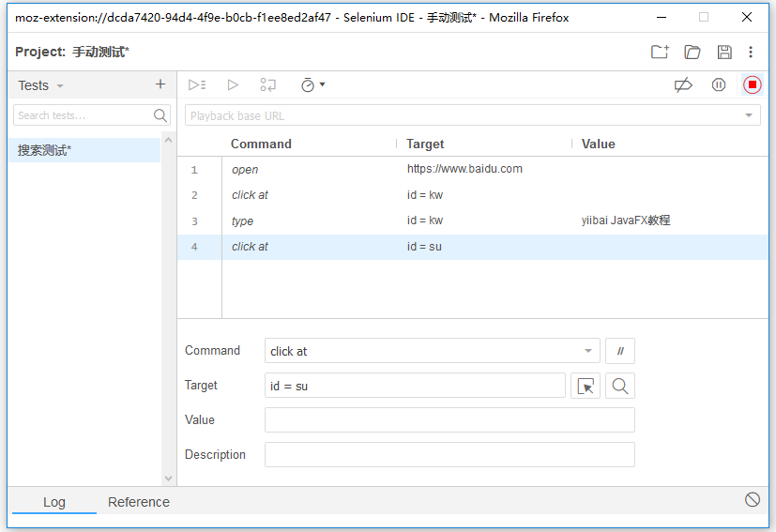Open a project folder icon
This screenshot has height=532, width=776.
tap(692, 52)
